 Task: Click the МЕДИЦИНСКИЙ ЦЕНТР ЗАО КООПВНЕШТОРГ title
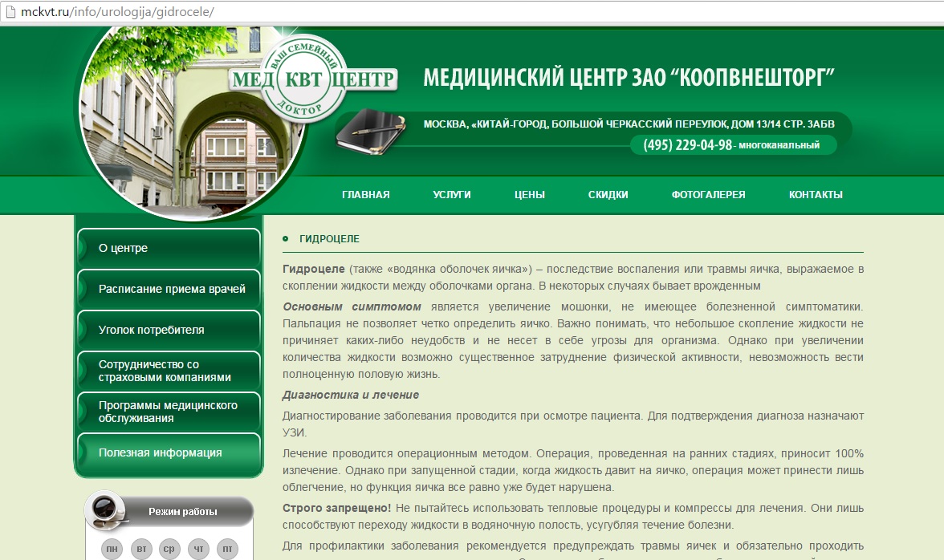pyautogui.click(x=629, y=78)
